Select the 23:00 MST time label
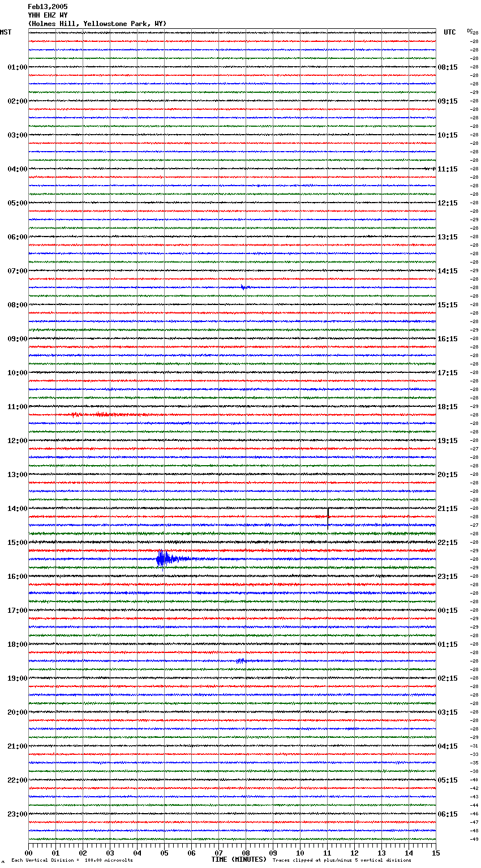The height and width of the screenshot is (868, 481). pyautogui.click(x=17, y=814)
